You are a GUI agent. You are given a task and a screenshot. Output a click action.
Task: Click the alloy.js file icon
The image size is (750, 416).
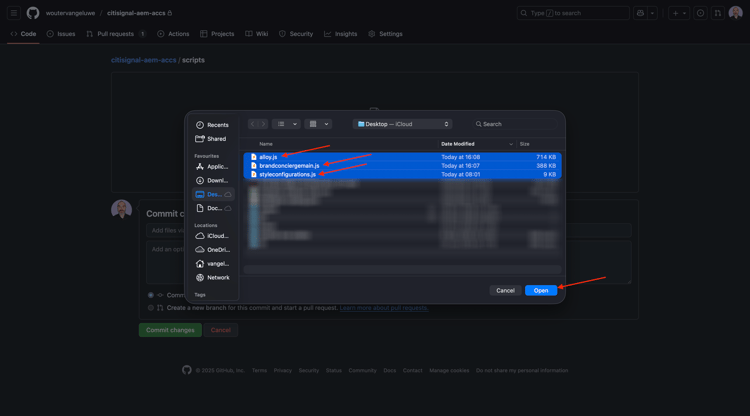pos(254,157)
